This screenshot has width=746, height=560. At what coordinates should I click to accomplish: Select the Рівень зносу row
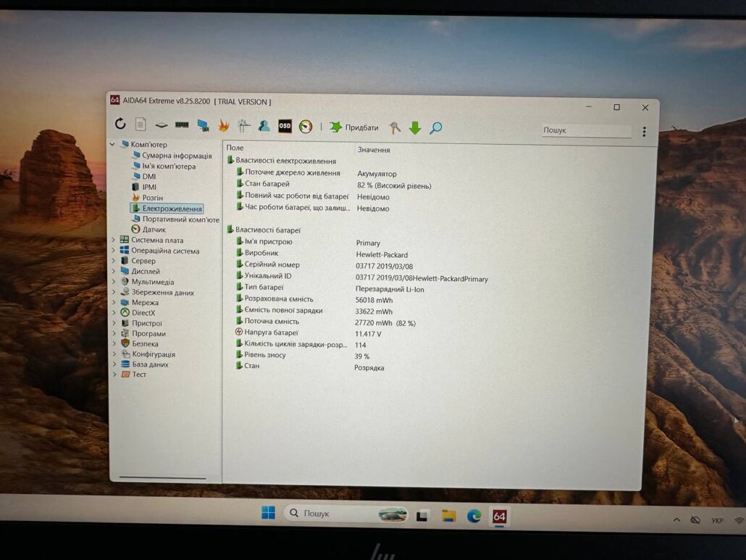click(x=265, y=356)
